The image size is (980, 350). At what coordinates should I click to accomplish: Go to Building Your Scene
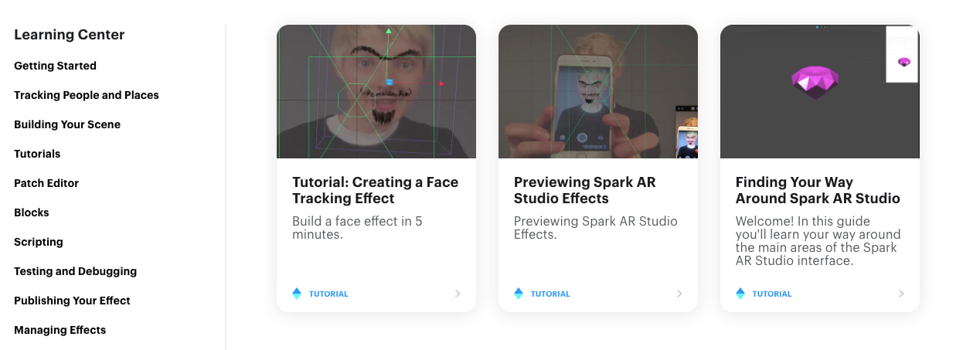67,124
